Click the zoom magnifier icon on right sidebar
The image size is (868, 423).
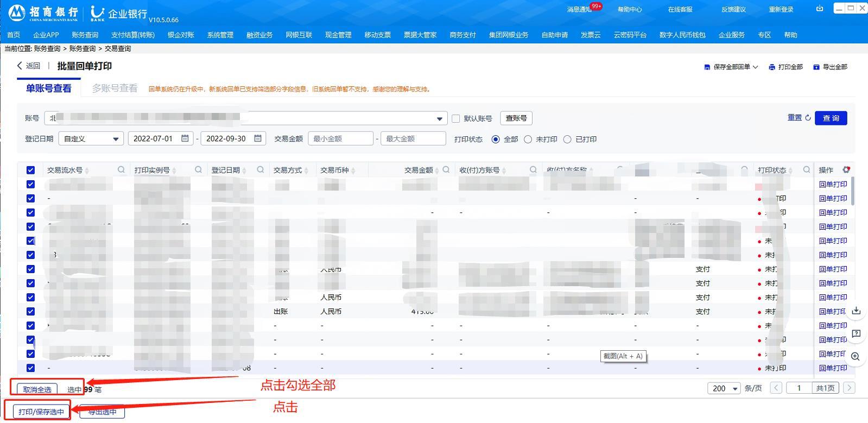pyautogui.click(x=856, y=356)
